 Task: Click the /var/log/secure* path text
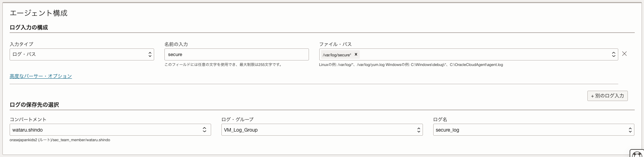[x=337, y=55]
